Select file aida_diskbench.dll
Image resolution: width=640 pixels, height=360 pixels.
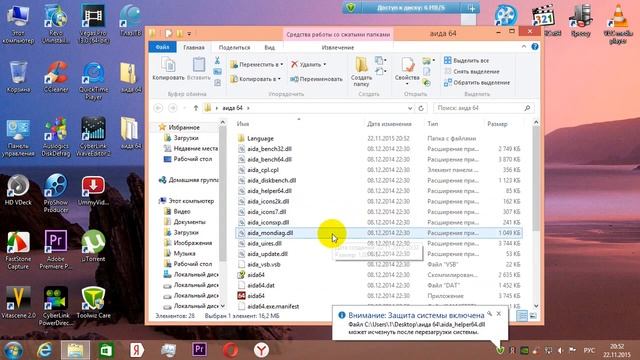[x=271, y=180]
